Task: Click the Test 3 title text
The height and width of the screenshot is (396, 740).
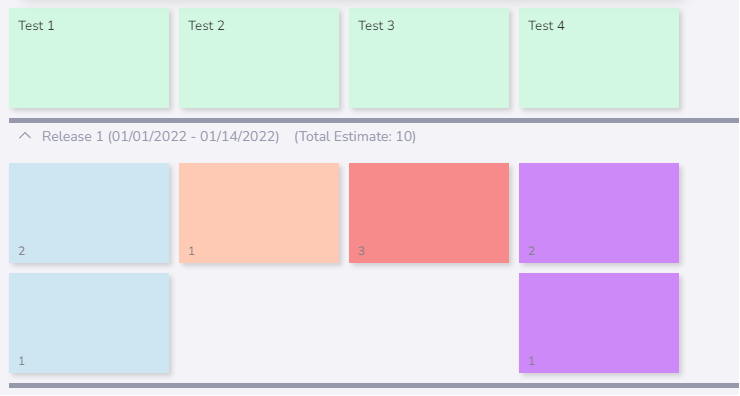Action: pyautogui.click(x=376, y=25)
